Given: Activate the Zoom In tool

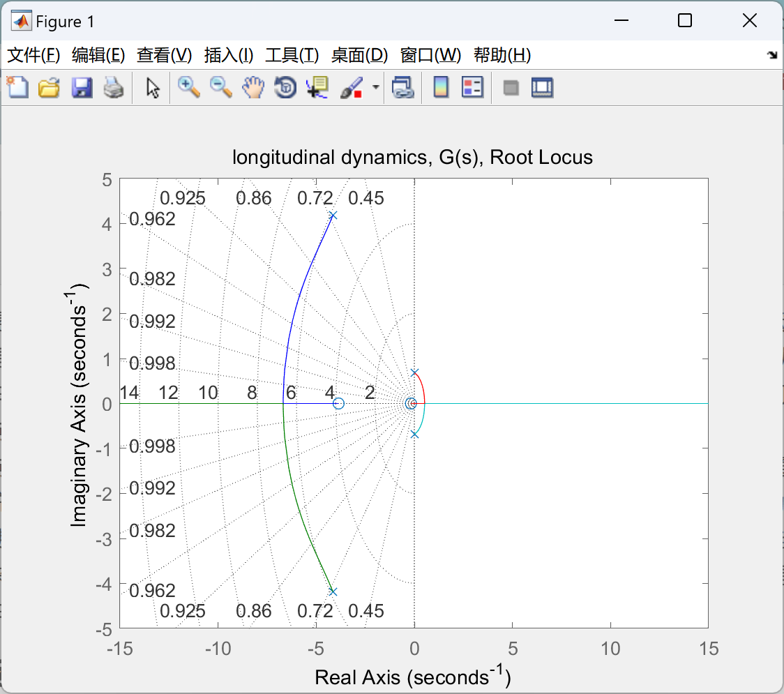Looking at the screenshot, I should tap(189, 87).
